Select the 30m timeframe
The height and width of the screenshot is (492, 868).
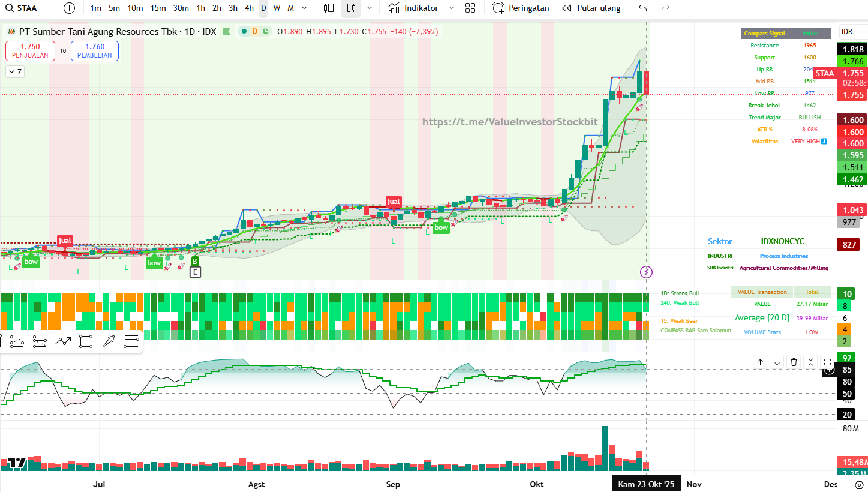(x=181, y=8)
